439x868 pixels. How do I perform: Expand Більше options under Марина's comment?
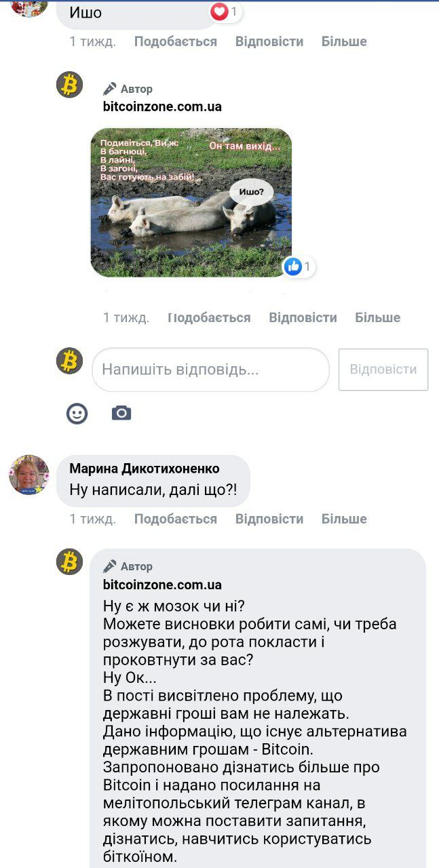pyautogui.click(x=344, y=519)
